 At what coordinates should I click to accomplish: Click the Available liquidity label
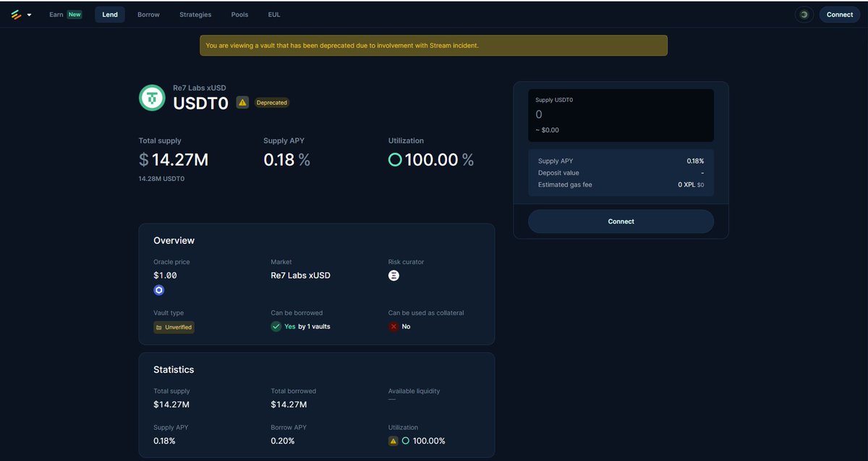click(414, 391)
